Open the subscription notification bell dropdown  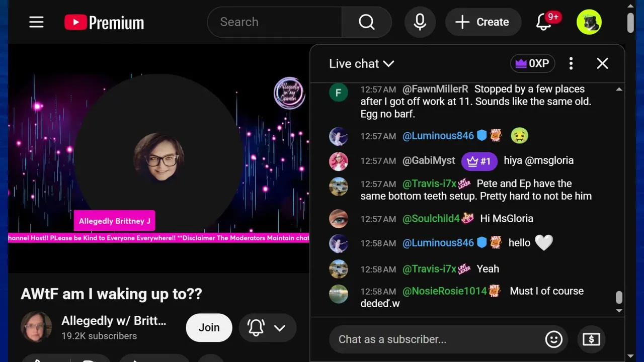click(267, 328)
